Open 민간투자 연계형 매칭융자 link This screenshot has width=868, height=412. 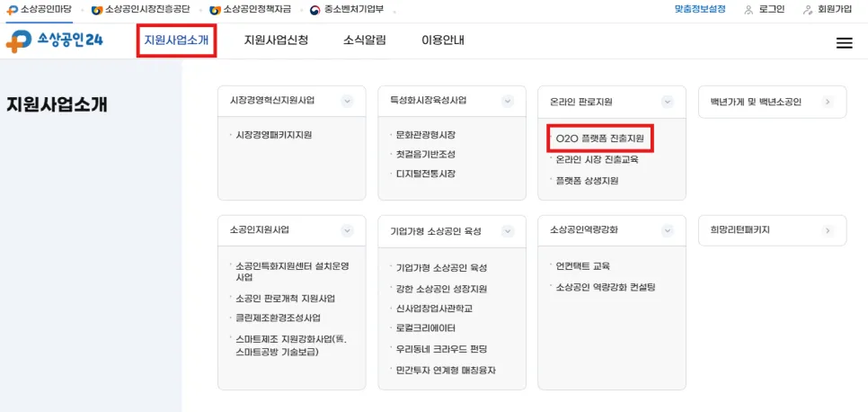coord(447,370)
